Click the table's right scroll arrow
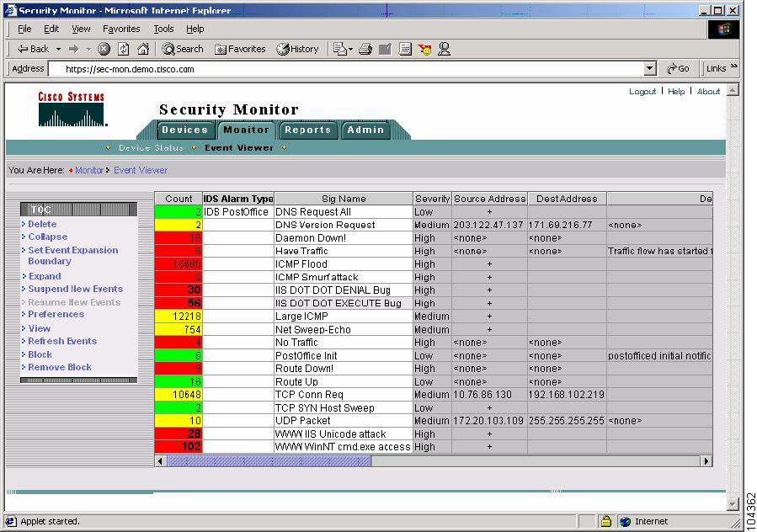The height and width of the screenshot is (532, 757). coord(706,461)
